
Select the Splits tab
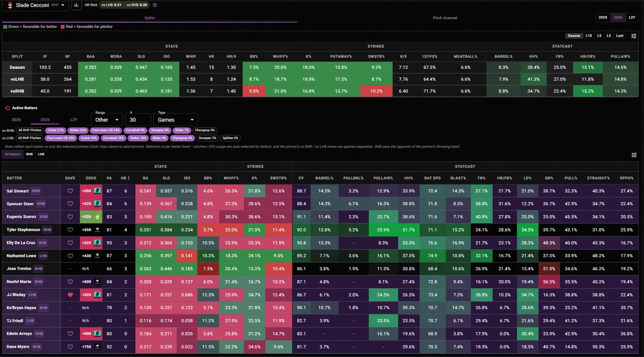[x=150, y=18]
